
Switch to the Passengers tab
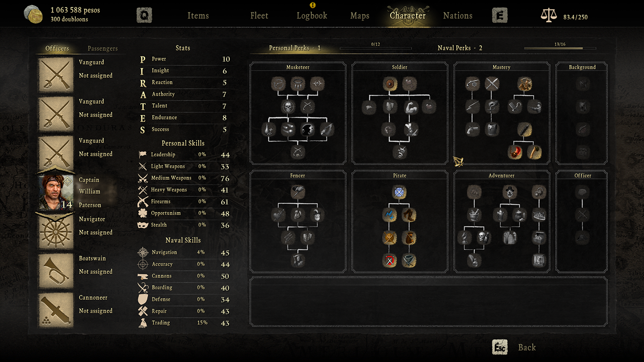[x=103, y=48]
